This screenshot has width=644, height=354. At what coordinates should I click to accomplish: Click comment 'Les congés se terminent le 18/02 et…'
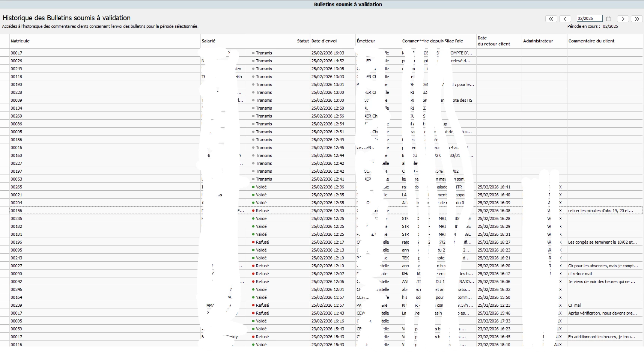pos(602,242)
